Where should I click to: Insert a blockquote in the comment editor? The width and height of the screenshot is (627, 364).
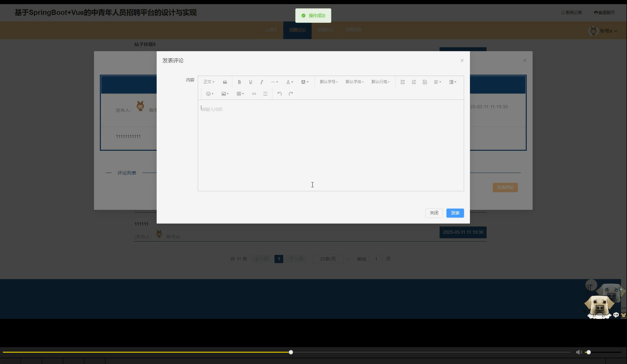coord(225,82)
